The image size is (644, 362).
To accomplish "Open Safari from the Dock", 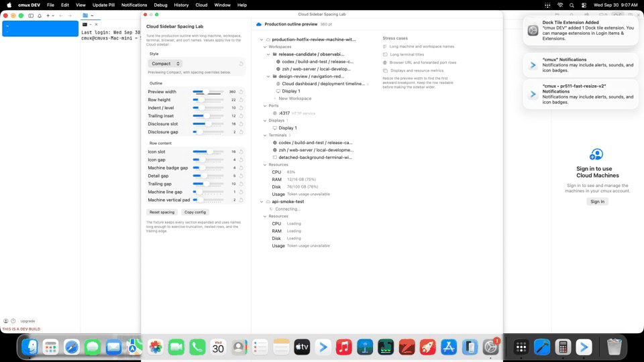I will click(72, 347).
